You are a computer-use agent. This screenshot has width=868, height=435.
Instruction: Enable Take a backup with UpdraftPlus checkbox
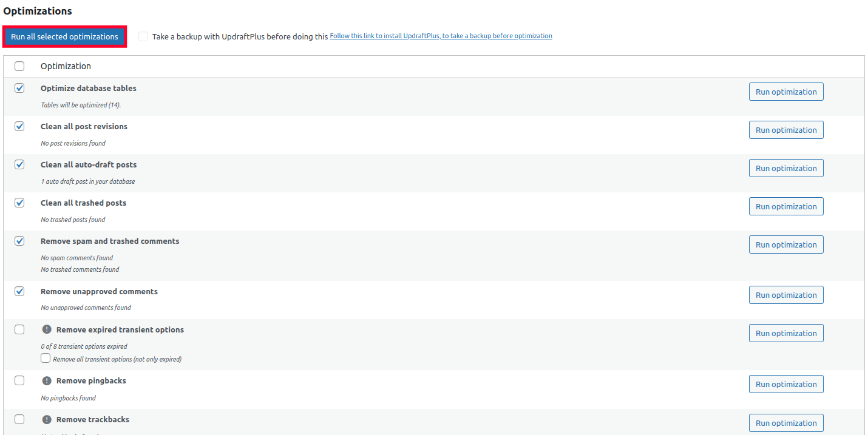(143, 36)
